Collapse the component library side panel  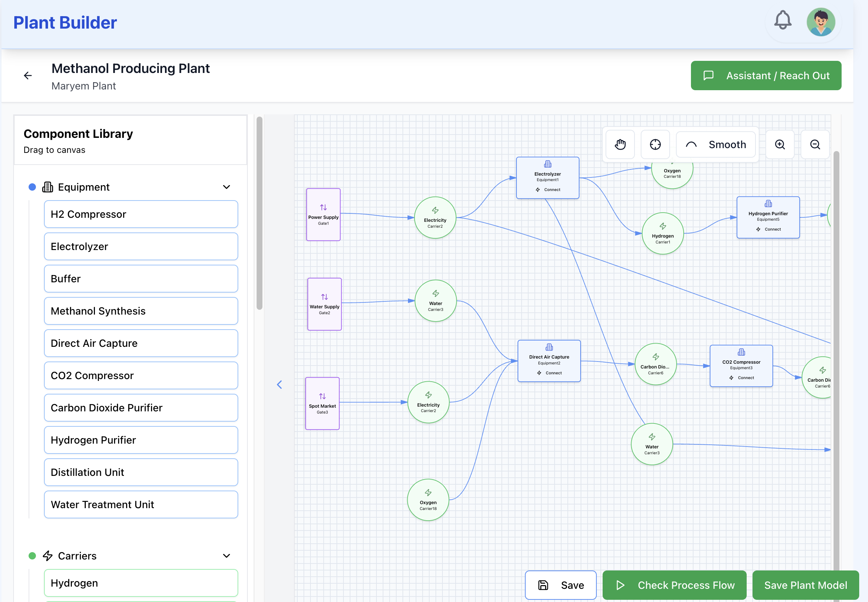pos(279,384)
